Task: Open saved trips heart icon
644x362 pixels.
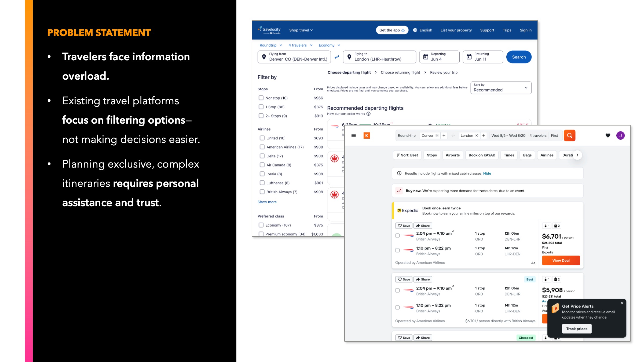Action: [608, 135]
